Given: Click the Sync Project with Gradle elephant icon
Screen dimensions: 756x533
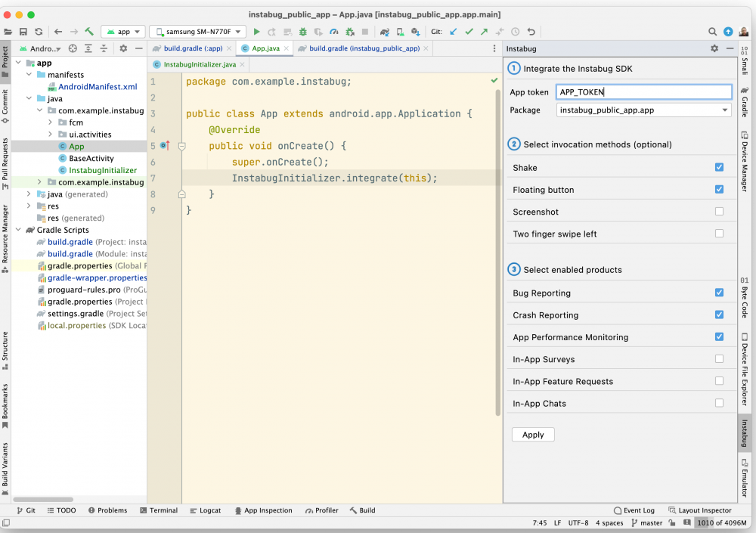Looking at the screenshot, I should 384,32.
